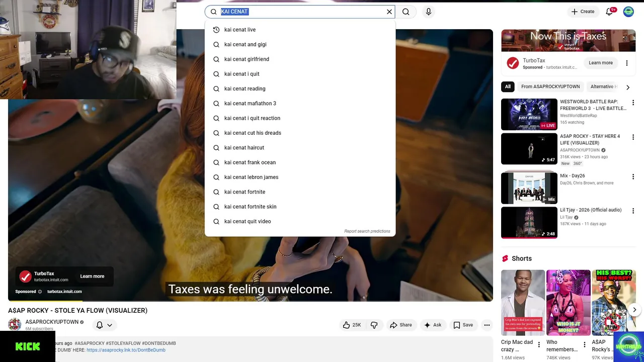Open the Create menu

tap(583, 12)
